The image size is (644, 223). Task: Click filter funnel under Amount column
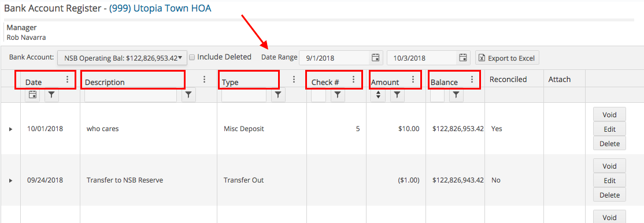click(397, 95)
